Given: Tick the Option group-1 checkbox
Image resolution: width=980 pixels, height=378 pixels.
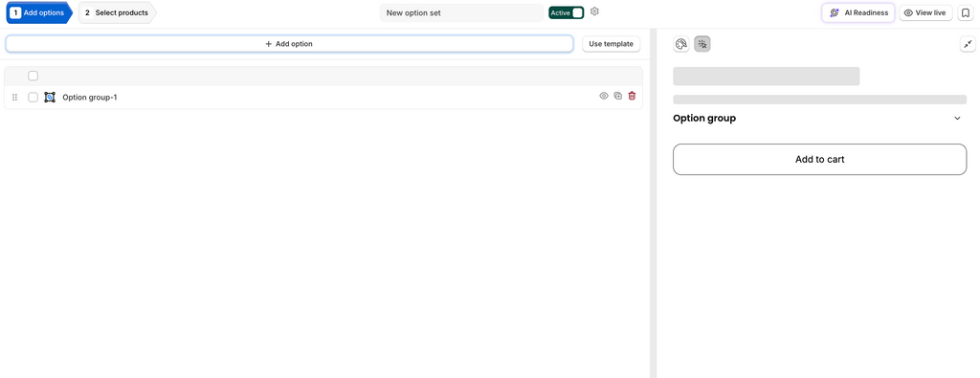Looking at the screenshot, I should pos(33,97).
